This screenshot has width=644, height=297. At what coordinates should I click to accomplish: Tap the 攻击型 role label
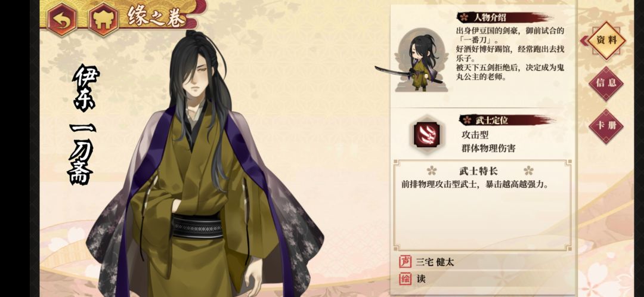[475, 135]
